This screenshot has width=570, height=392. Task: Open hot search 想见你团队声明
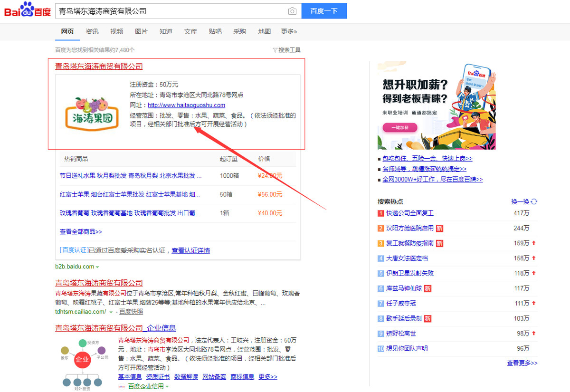407,348
